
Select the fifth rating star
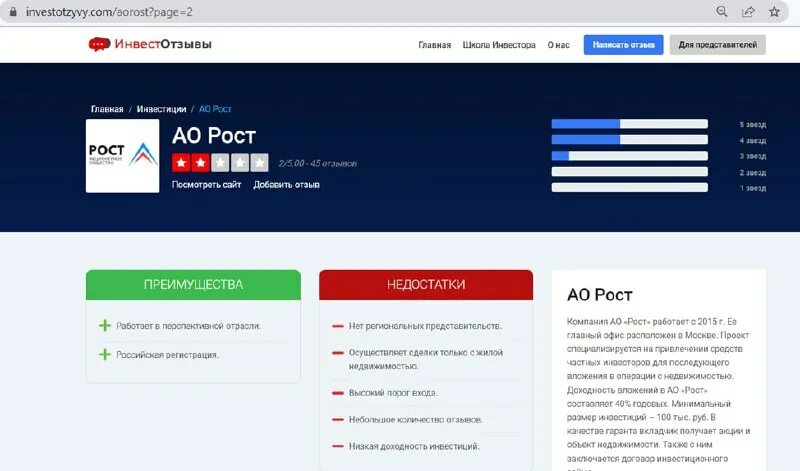tap(259, 163)
